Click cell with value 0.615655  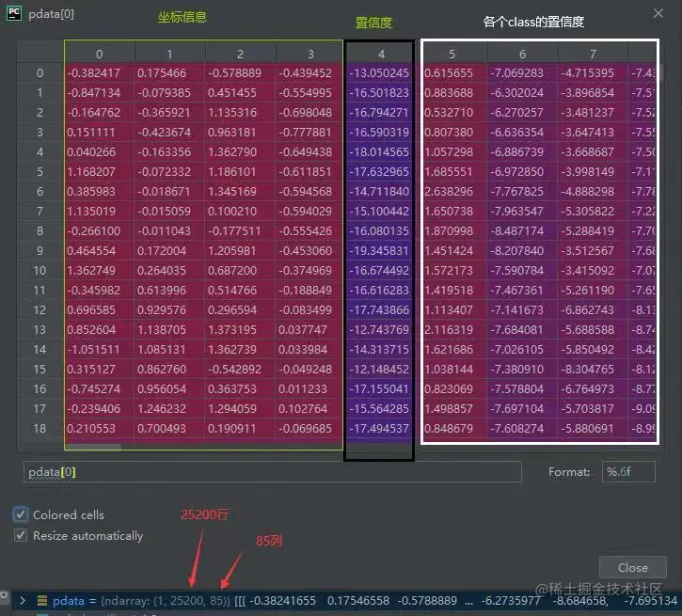tap(454, 73)
